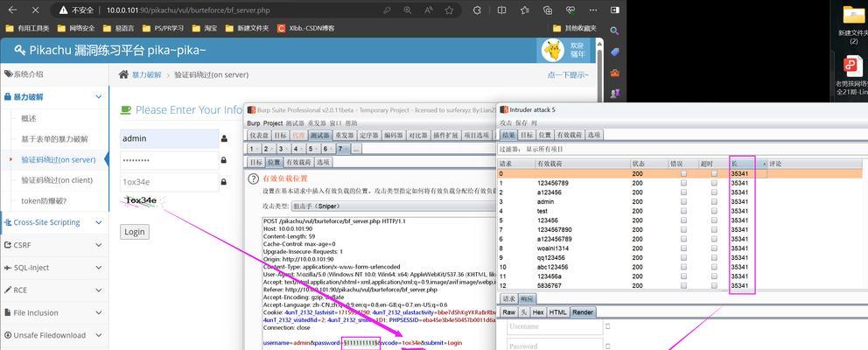Toggle the browser sidebar icon
The height and width of the screenshot is (350, 868).
[x=614, y=10]
